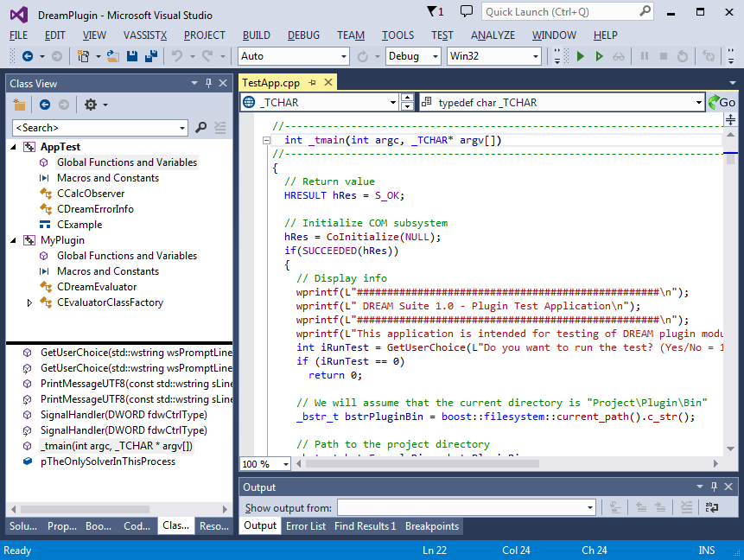Open Class View window position dropdown arrow

(x=194, y=83)
